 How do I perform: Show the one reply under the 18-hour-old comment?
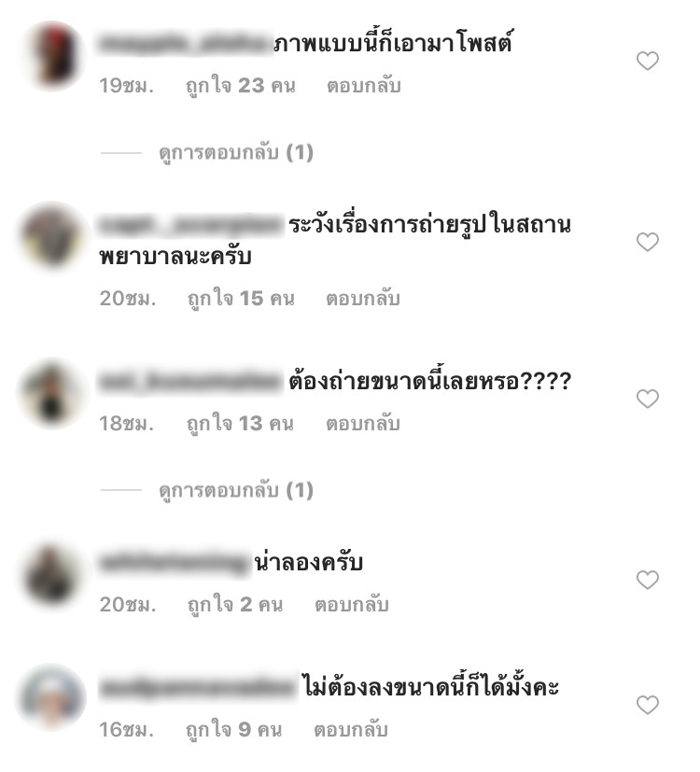(236, 490)
